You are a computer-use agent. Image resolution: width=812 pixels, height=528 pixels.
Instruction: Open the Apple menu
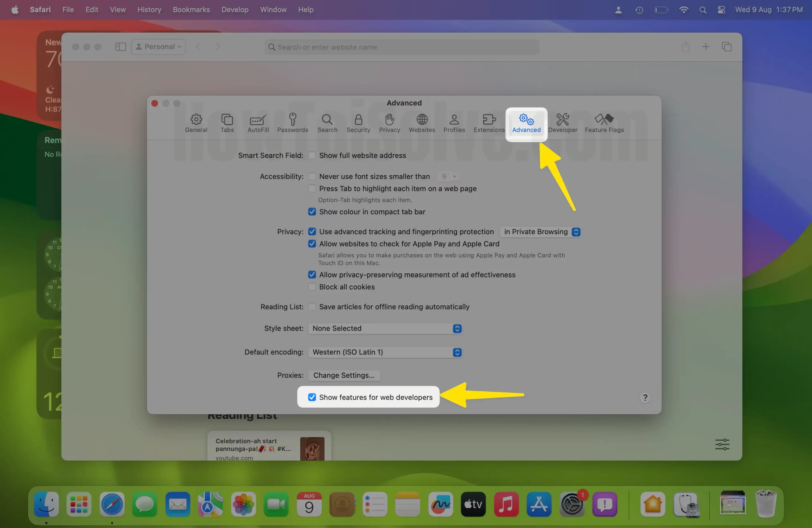click(x=15, y=10)
